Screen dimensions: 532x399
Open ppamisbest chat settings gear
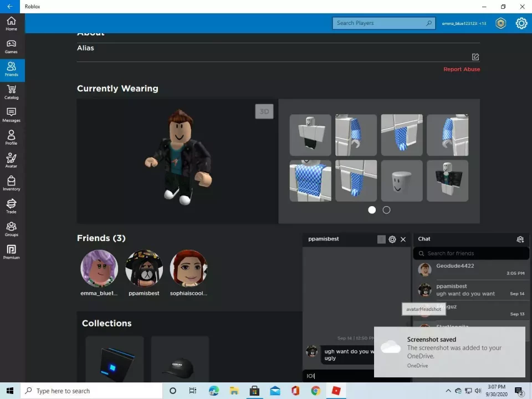click(x=392, y=239)
